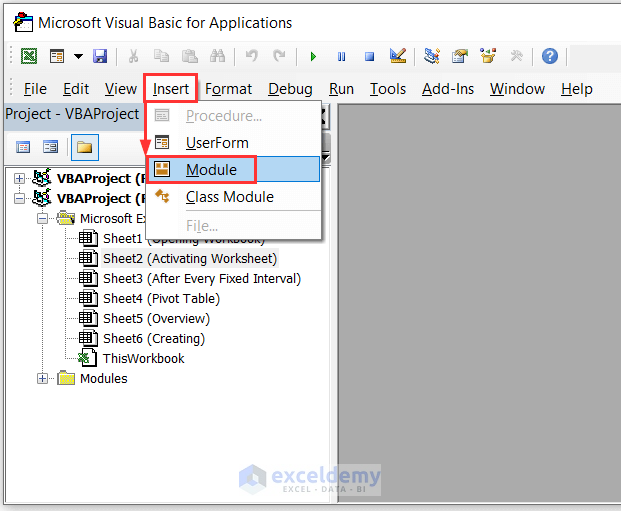Click the Find binoculars toolbar icon

217,56
